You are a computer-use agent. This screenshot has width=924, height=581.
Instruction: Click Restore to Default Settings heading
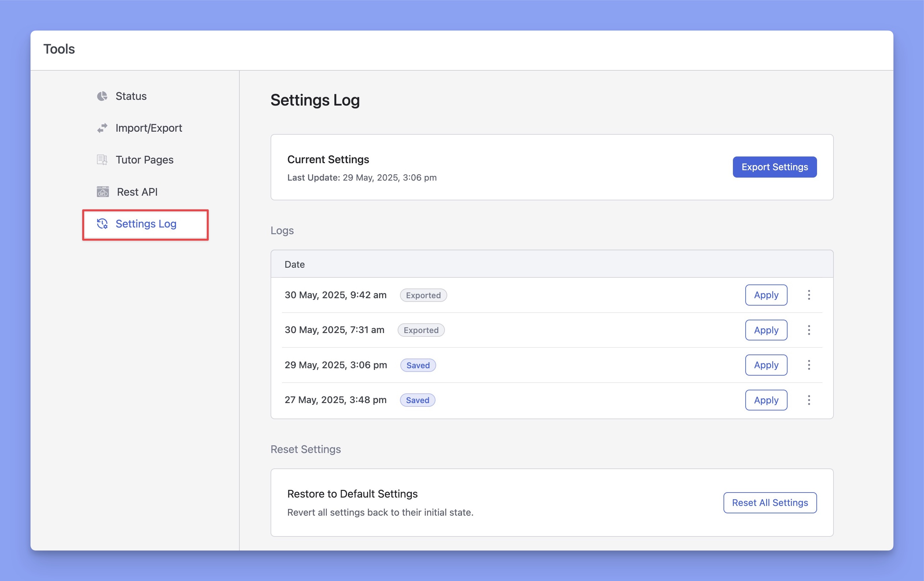(x=352, y=494)
